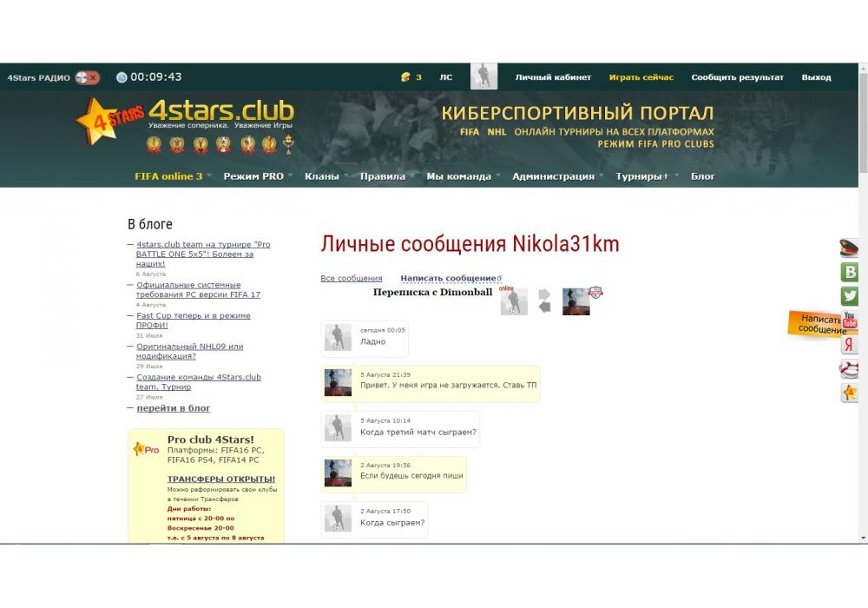Click the gold coins balance icon
The height and width of the screenshot is (608, 868).
click(x=404, y=77)
